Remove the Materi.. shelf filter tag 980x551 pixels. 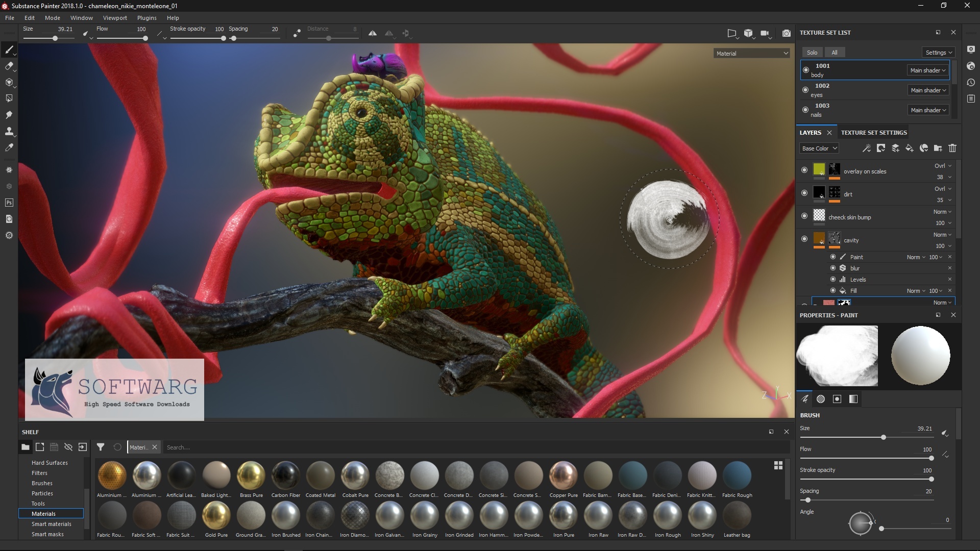pos(155,447)
